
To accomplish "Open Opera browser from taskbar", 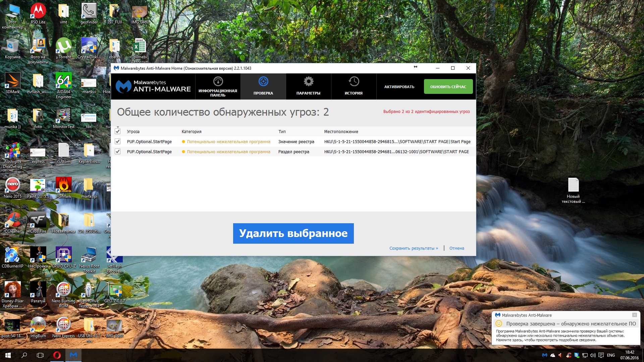I will click(57, 355).
